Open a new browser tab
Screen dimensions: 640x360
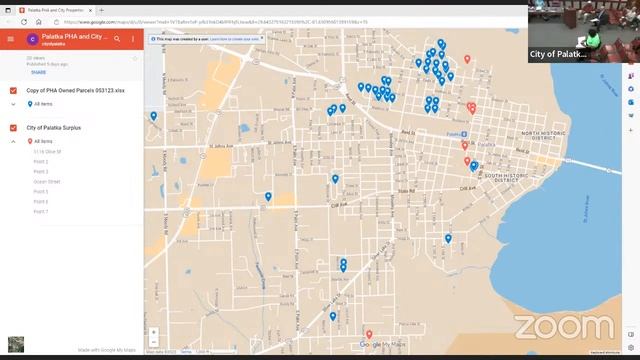[101, 10]
